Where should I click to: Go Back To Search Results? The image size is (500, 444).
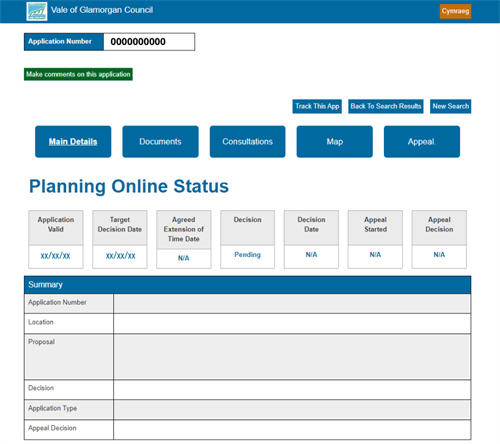coord(386,106)
